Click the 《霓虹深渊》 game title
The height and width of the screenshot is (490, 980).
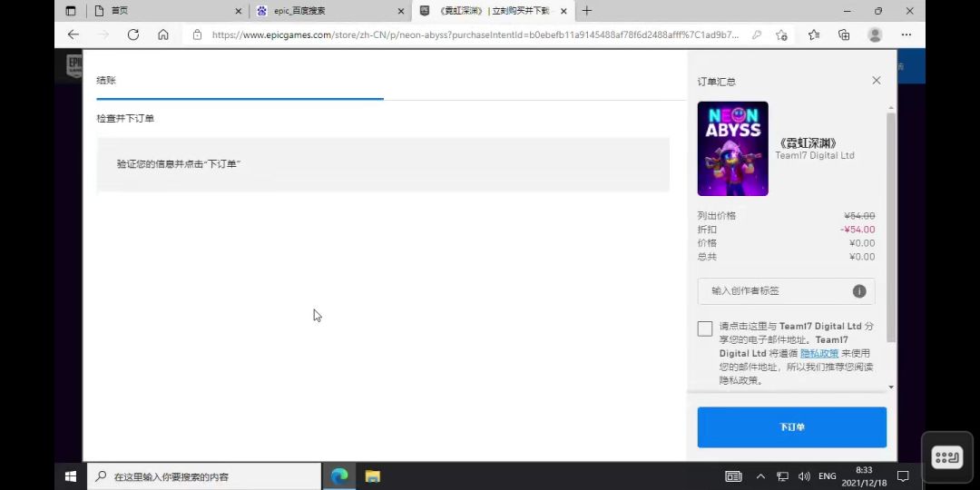[808, 143]
